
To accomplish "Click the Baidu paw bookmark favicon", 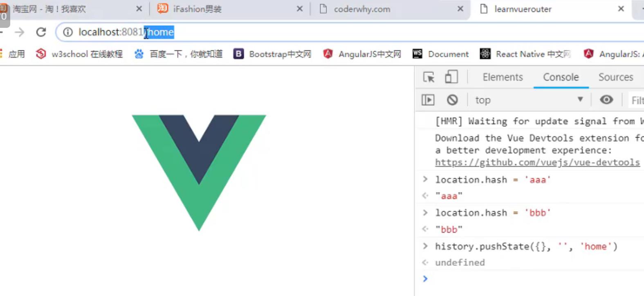I will (x=139, y=54).
